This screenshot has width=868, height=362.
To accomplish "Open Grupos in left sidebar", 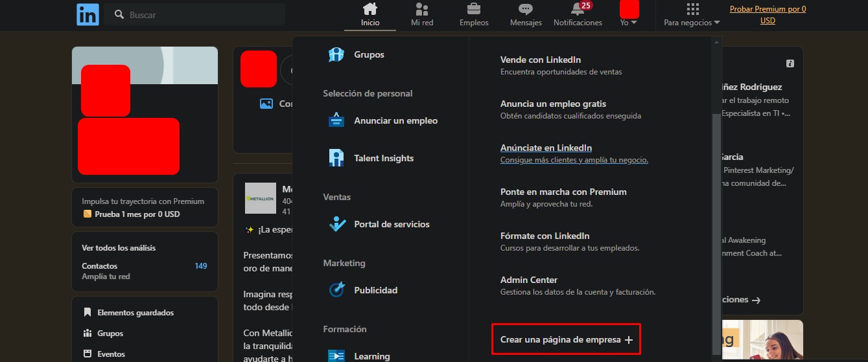I will tap(110, 334).
